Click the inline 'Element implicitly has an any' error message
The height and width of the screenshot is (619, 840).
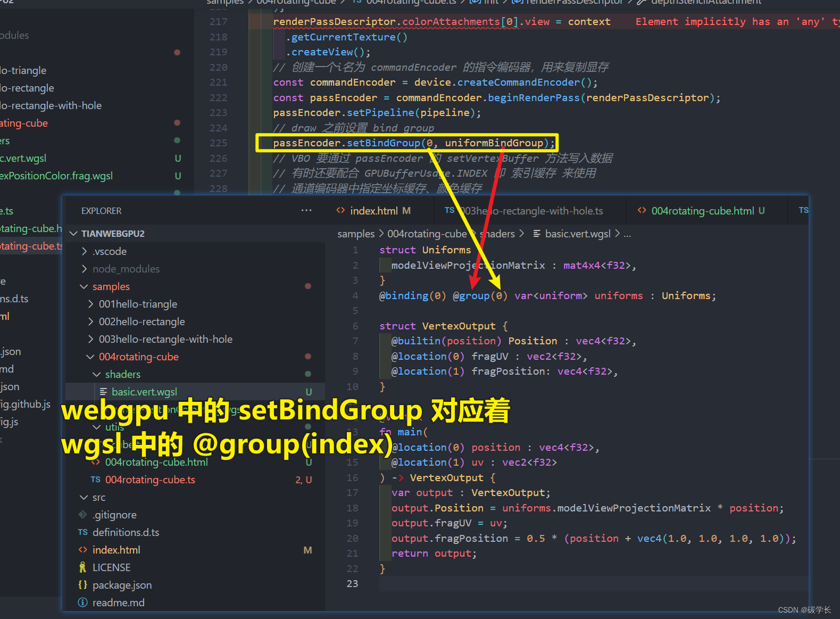(x=737, y=22)
